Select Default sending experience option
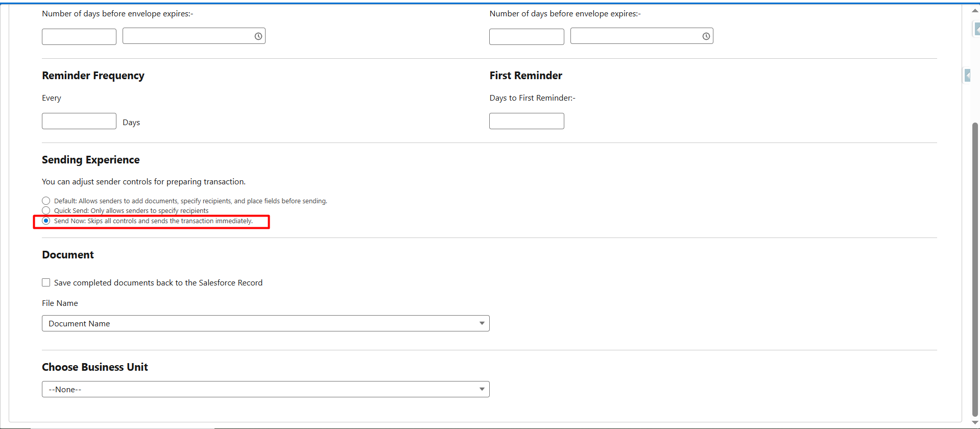The height and width of the screenshot is (429, 980). click(46, 201)
